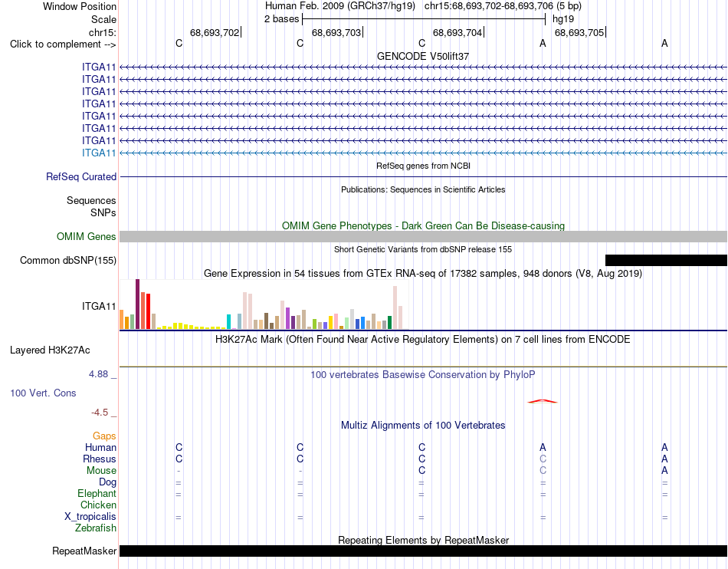Viewport: 728px width, 569px height.
Task: Click position text 'chr15:68,693,702-68,693,706 (5 bp)'
Action: coord(503,6)
